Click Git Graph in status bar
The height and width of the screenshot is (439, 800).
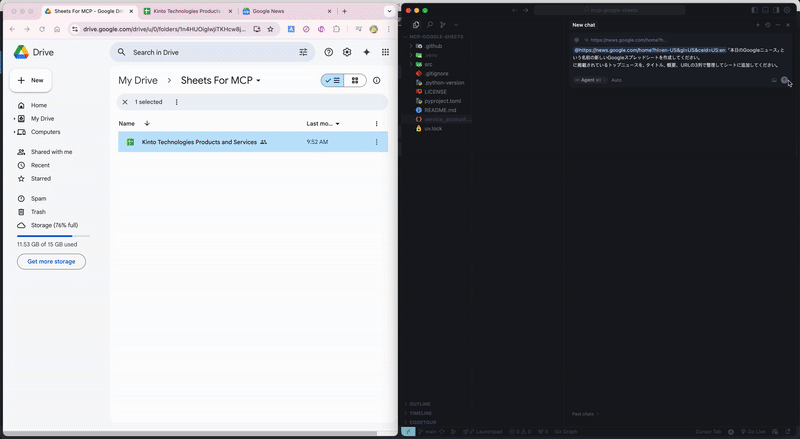566,432
